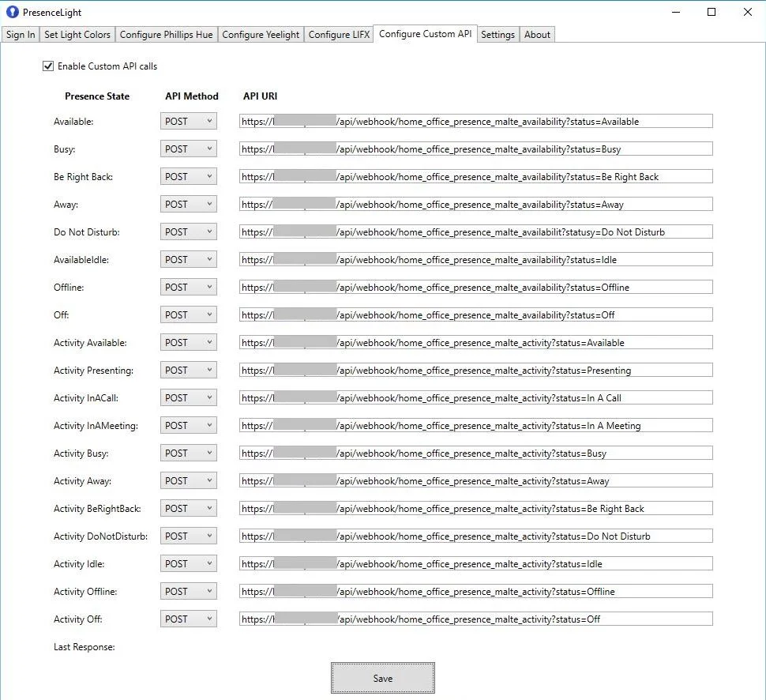
Task: Edit the Activity BeRightBack URI field
Action: coord(476,508)
